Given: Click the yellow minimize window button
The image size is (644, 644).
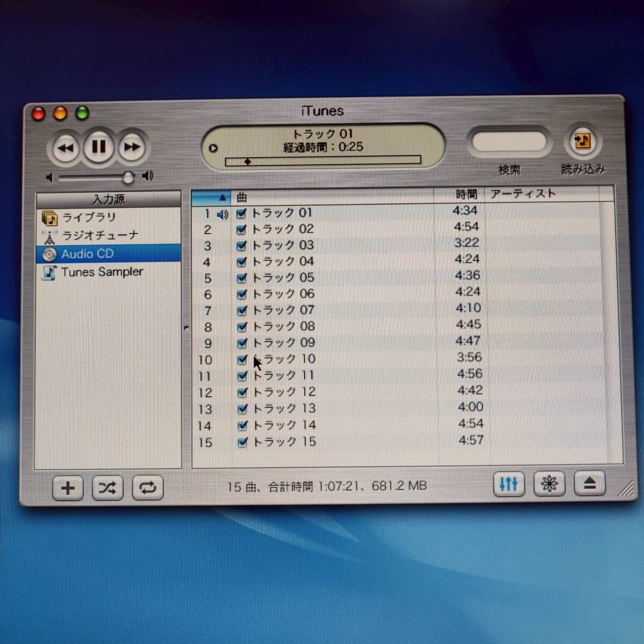Looking at the screenshot, I should point(61,114).
